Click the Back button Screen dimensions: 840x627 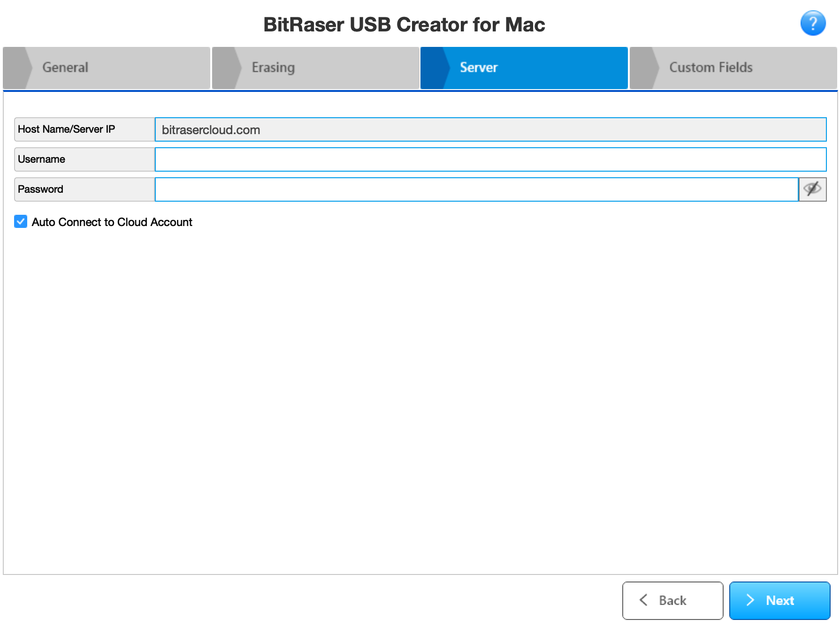click(672, 600)
